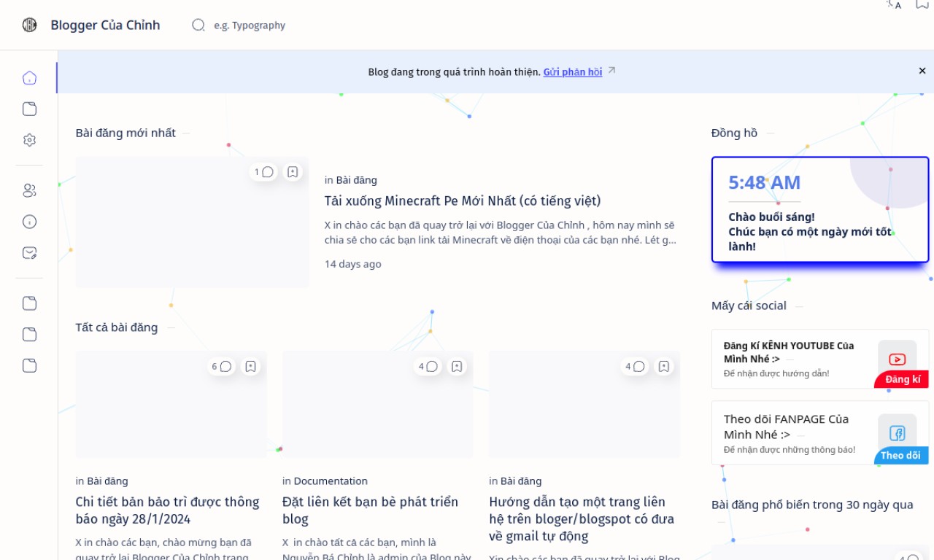Bookmark the 28/1/2024 maintenance post

(250, 366)
